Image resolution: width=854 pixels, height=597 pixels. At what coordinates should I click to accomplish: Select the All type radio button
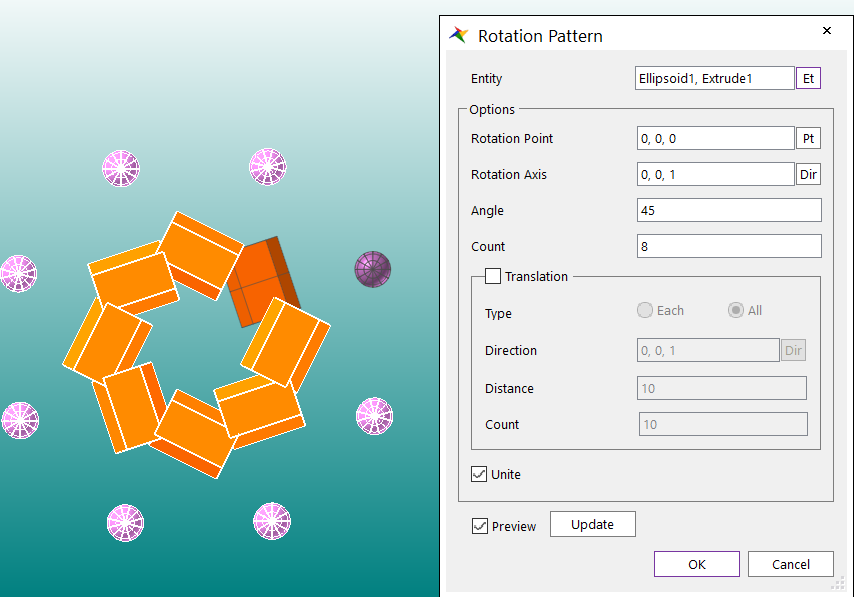pos(736,310)
